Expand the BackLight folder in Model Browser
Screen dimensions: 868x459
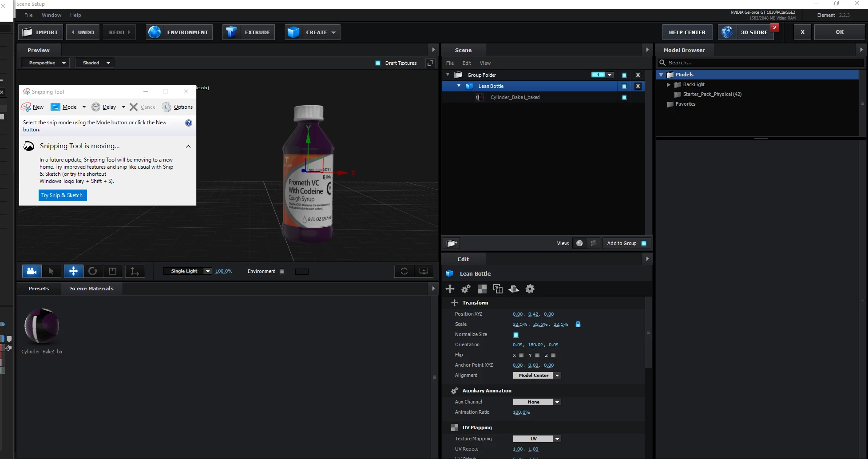669,84
